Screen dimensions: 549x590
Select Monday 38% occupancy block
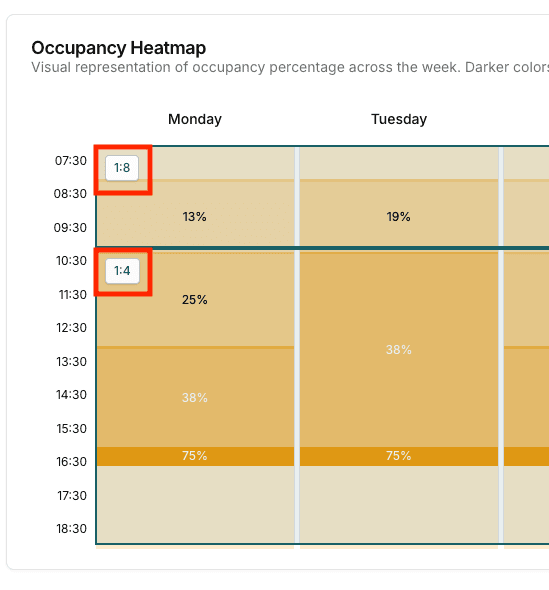[195, 397]
